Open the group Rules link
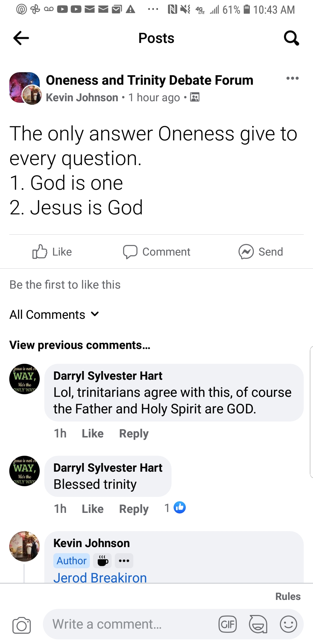Image resolution: width=313 pixels, height=644 pixels. pyautogui.click(x=288, y=596)
